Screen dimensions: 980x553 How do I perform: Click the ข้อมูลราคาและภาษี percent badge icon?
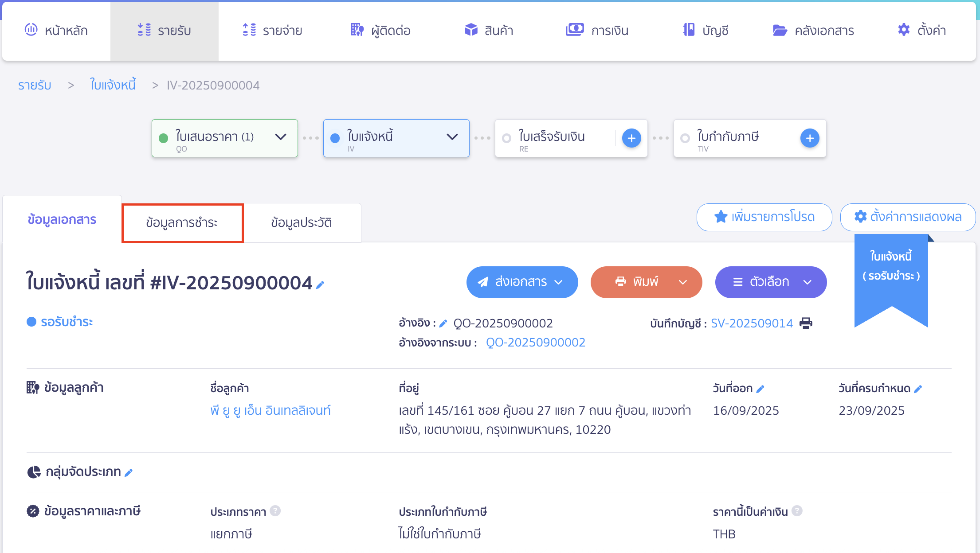click(x=33, y=511)
